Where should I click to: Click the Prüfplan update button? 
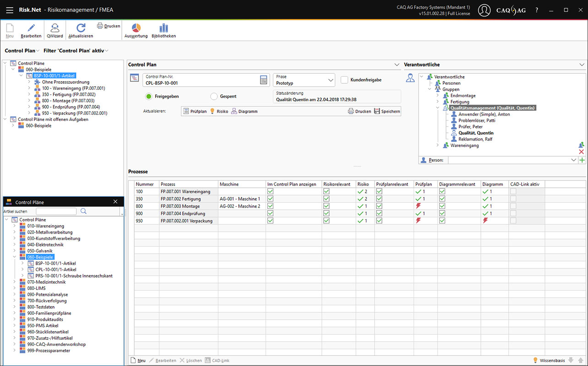(x=195, y=111)
